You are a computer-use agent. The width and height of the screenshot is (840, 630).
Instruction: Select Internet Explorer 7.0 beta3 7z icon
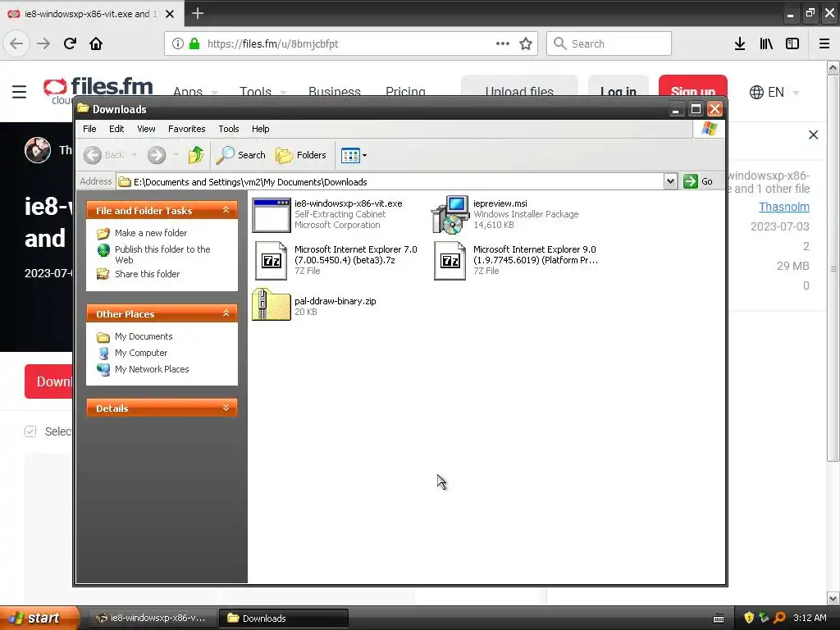271,260
